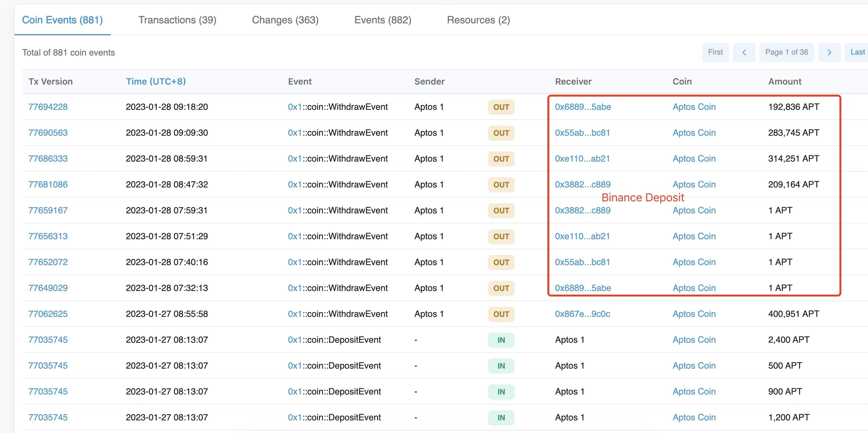This screenshot has height=433, width=868.
Task: Open tx version 77062625
Action: [48, 314]
